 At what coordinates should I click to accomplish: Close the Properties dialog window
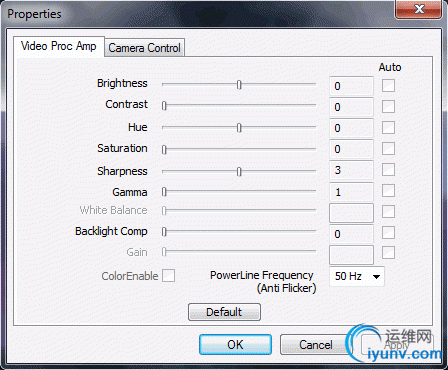(x=419, y=9)
